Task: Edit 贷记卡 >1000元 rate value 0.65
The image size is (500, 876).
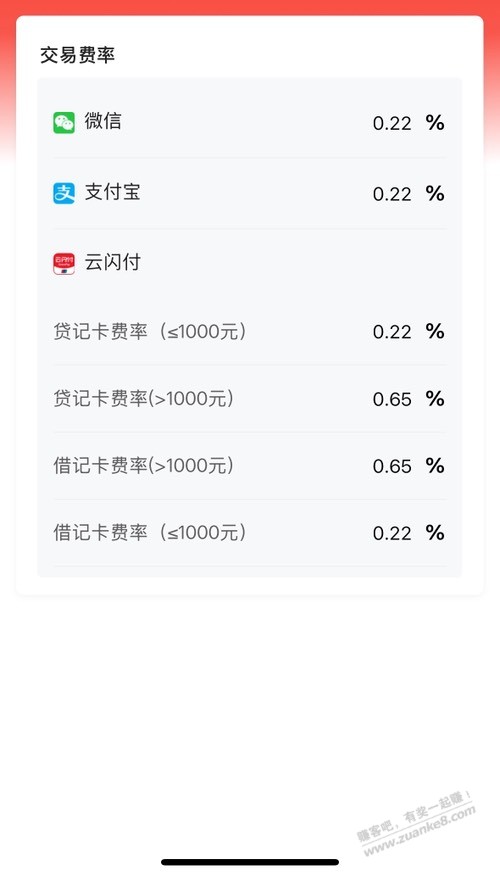Action: point(392,399)
